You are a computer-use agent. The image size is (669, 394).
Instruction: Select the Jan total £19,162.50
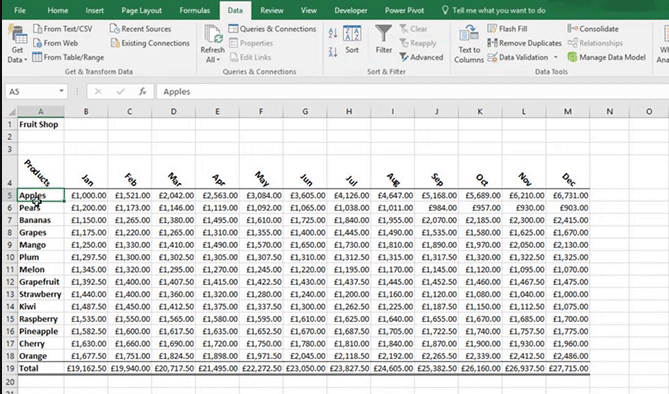tap(86, 368)
